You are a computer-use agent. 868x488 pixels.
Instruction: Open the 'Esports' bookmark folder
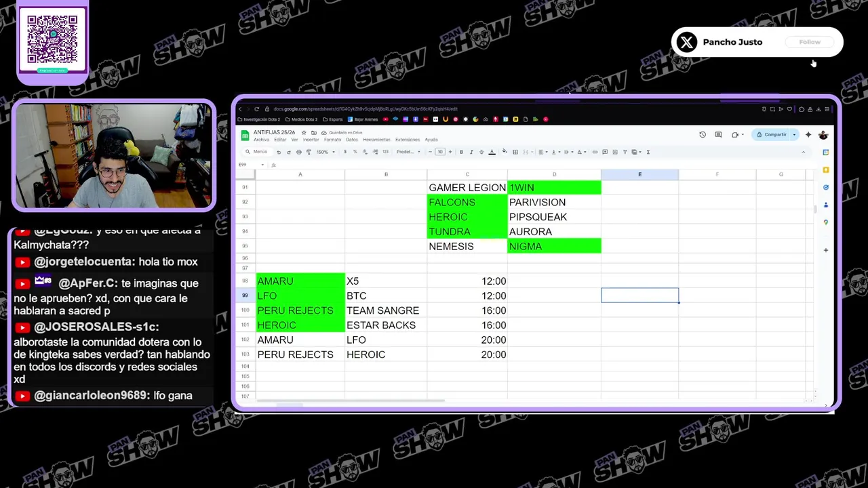tap(332, 119)
